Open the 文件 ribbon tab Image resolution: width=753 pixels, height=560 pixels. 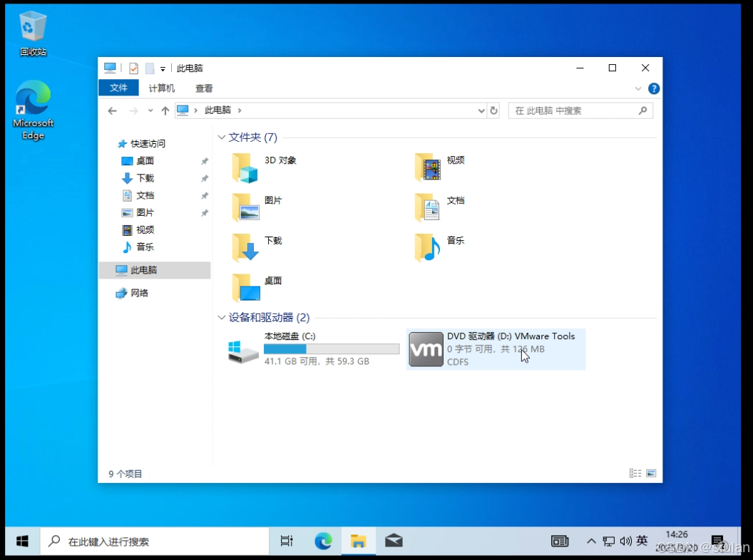point(118,88)
